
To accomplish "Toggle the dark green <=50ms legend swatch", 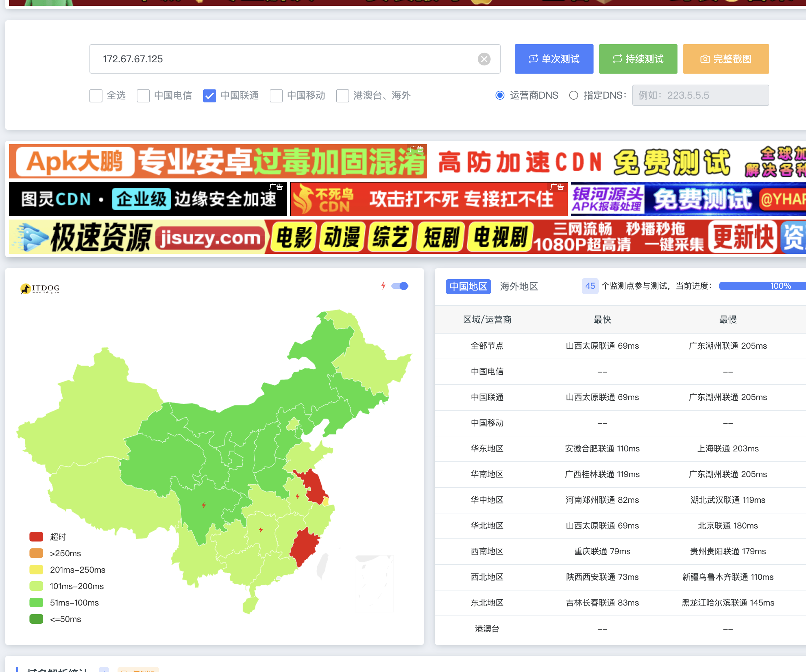I will pyautogui.click(x=36, y=620).
